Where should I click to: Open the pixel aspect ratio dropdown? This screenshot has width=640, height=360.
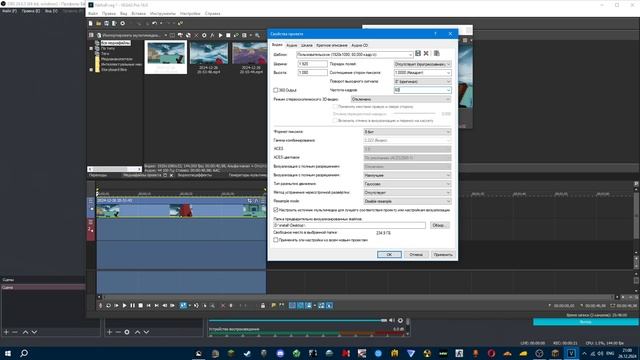[422, 73]
